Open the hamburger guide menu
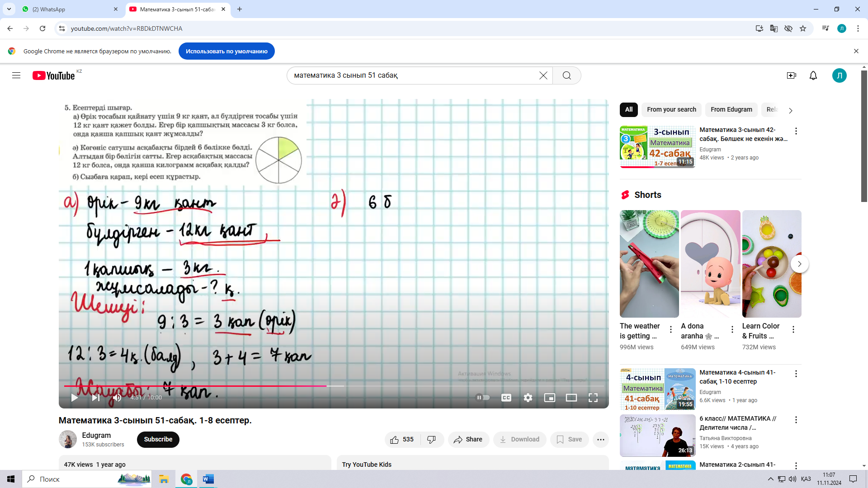The image size is (868, 488). (x=16, y=75)
